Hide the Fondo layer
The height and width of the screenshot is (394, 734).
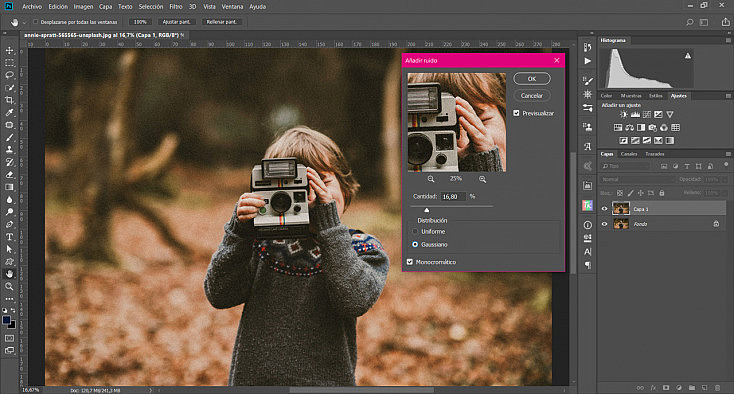click(604, 224)
